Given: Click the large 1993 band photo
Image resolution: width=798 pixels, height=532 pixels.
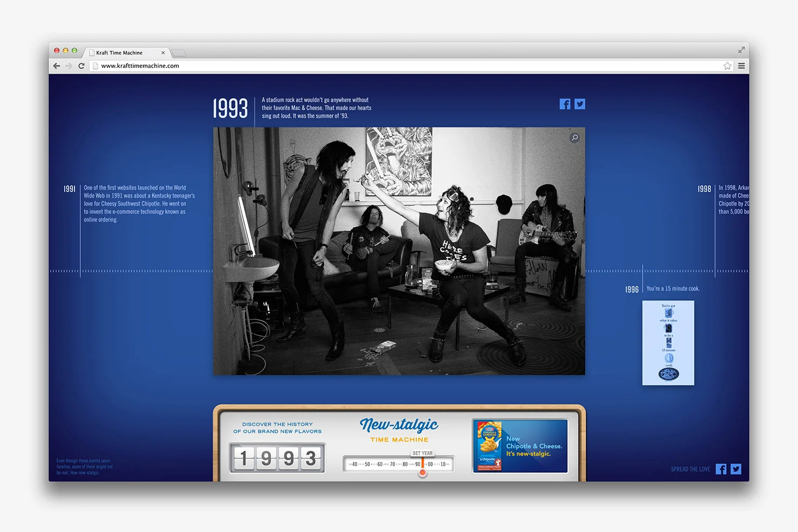Looking at the screenshot, I should pos(399,251).
